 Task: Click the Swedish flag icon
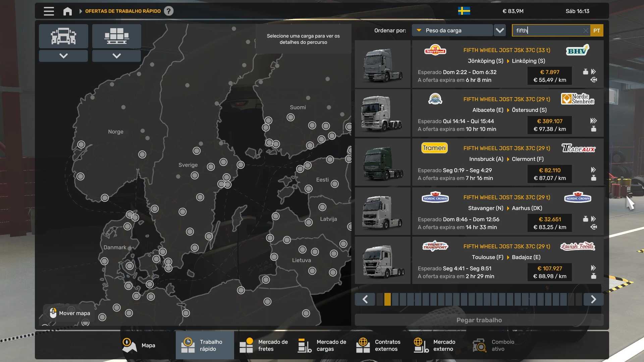pos(464,11)
